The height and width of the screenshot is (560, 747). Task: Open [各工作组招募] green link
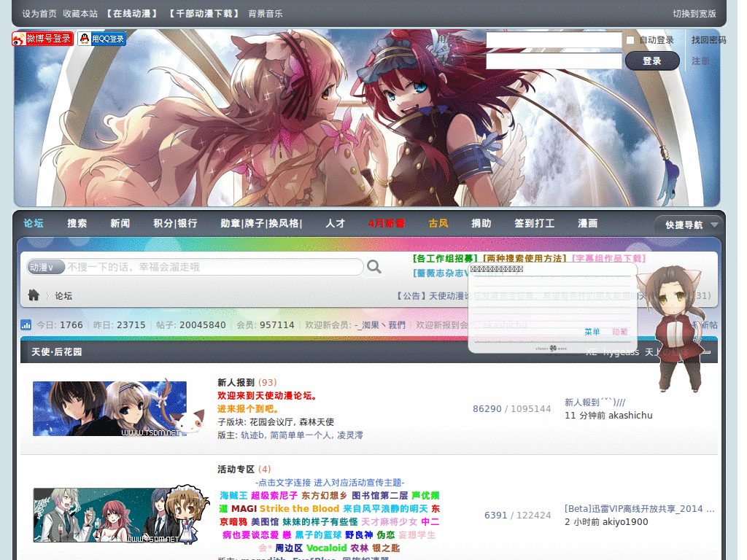pyautogui.click(x=445, y=259)
